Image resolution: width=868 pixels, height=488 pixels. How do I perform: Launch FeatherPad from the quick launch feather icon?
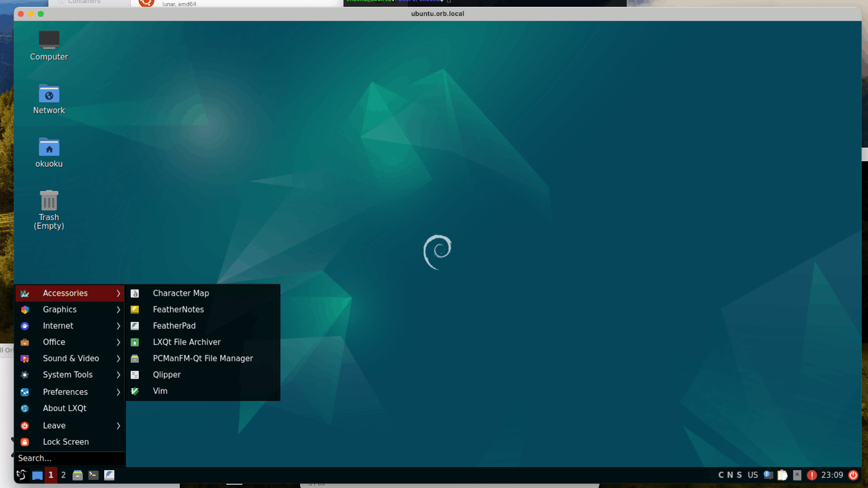pyautogui.click(x=109, y=476)
